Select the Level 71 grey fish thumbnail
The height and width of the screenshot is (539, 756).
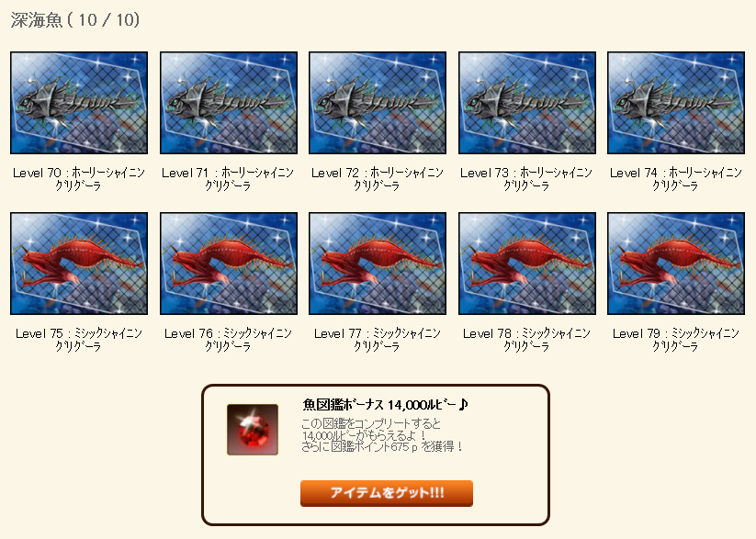pos(229,103)
